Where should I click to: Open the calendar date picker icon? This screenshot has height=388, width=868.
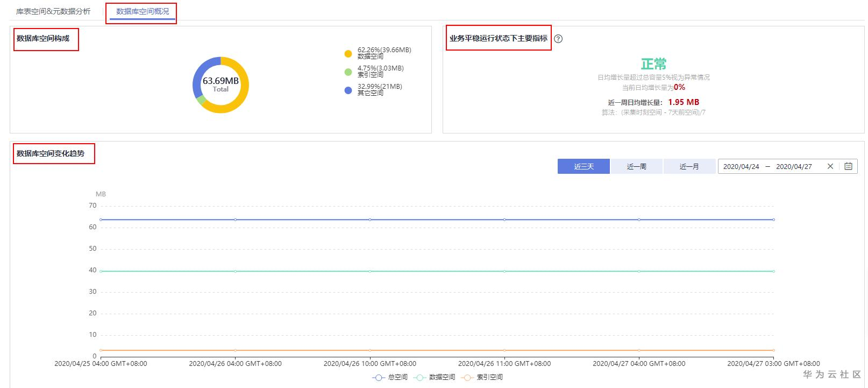tap(848, 166)
